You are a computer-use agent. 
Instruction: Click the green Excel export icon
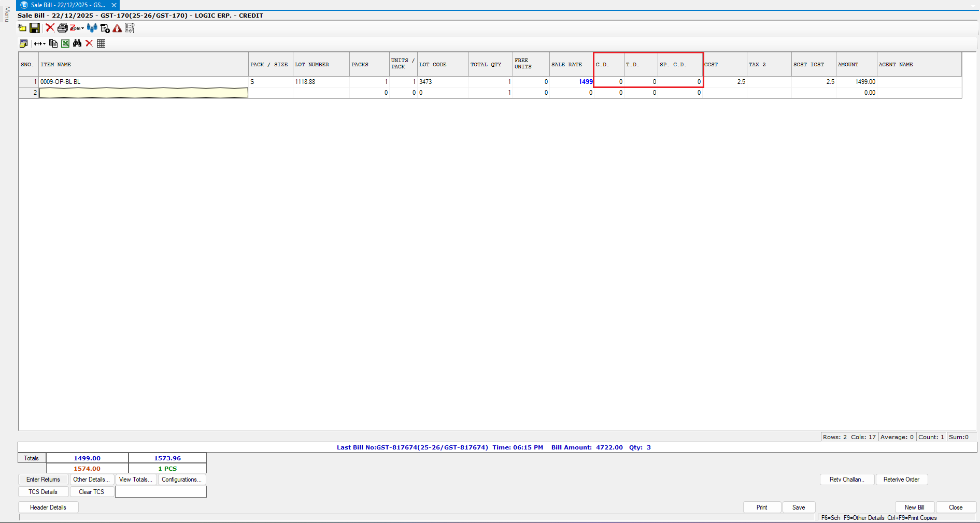point(65,43)
